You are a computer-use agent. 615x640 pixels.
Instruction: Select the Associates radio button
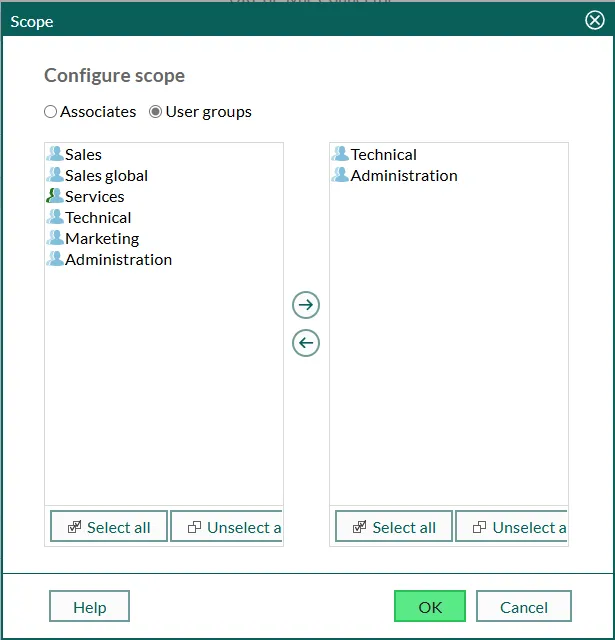50,112
